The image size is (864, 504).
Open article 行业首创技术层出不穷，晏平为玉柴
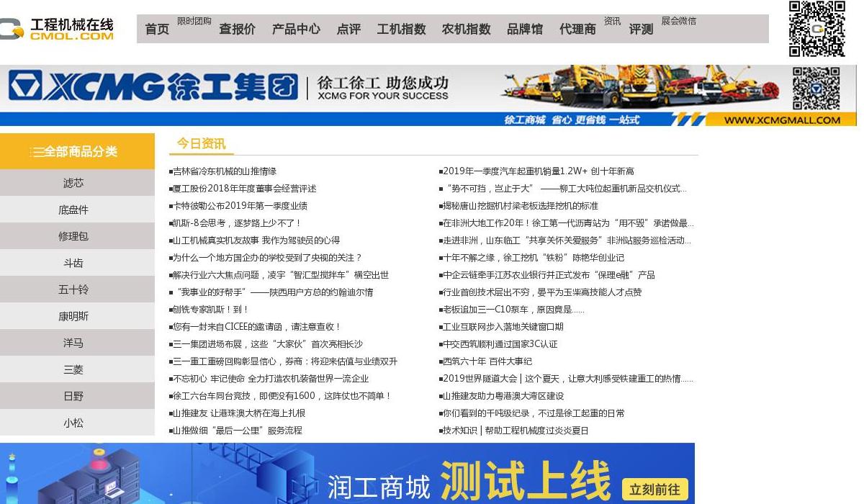(540, 292)
